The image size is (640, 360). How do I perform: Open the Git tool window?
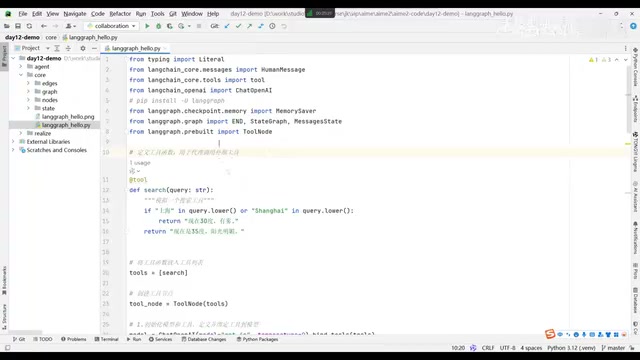pos(19,339)
